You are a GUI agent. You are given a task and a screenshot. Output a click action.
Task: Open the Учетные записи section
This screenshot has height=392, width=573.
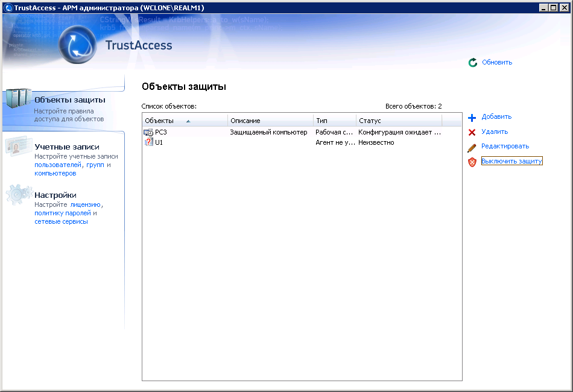click(67, 147)
